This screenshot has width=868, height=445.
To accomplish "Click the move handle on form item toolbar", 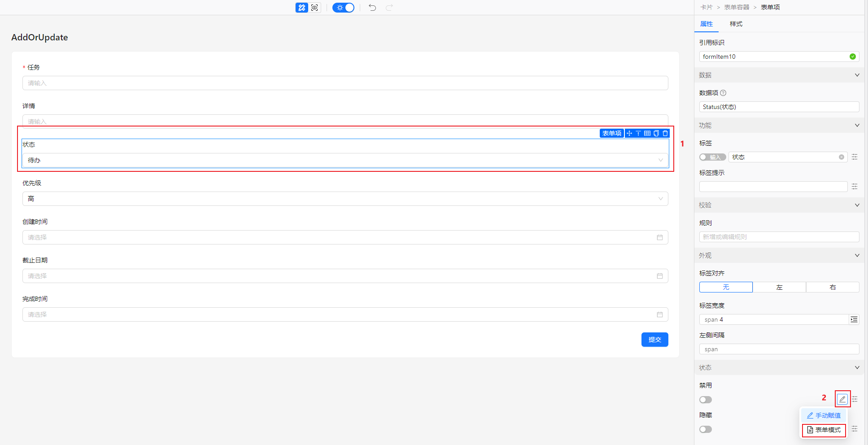I will coord(629,133).
